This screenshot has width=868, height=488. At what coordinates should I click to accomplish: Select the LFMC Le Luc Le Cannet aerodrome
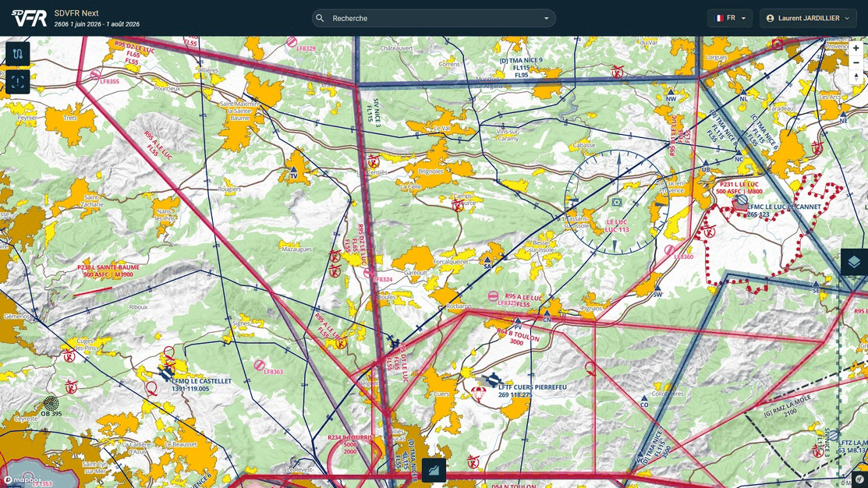[x=741, y=202]
